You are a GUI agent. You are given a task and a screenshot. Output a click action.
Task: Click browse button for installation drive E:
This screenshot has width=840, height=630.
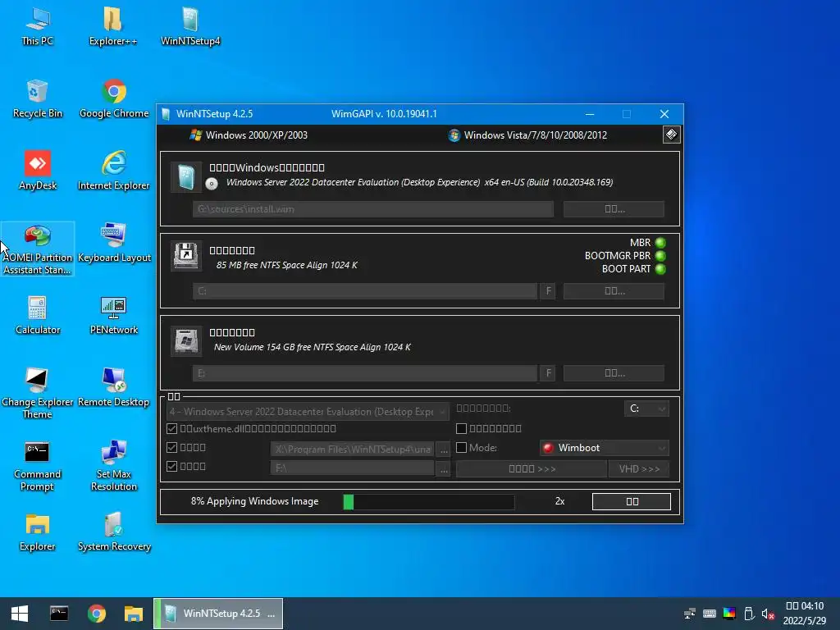tap(614, 373)
